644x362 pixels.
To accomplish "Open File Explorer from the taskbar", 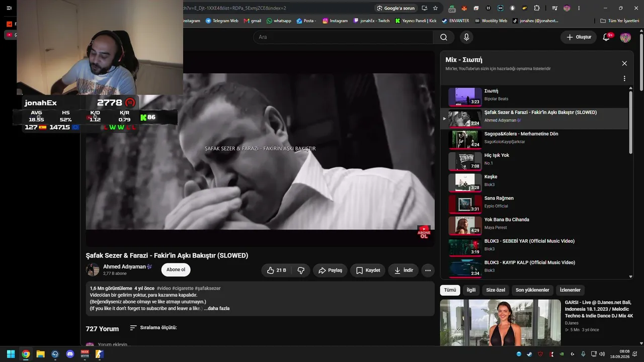I will (x=40, y=354).
